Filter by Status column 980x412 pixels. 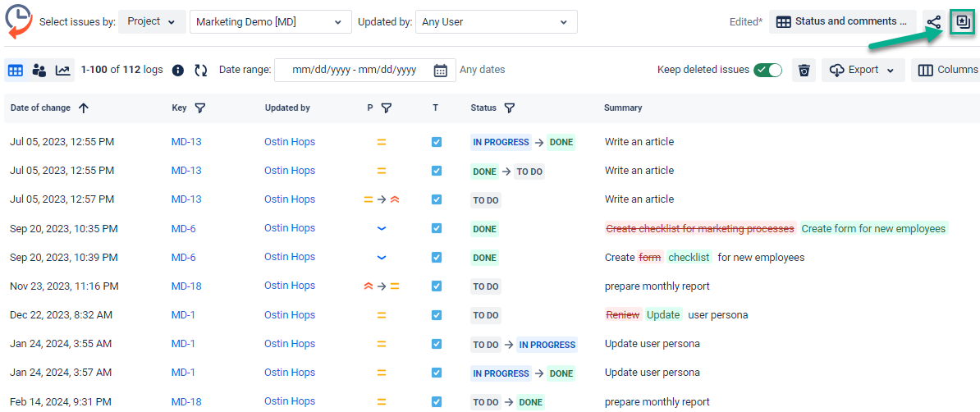509,108
